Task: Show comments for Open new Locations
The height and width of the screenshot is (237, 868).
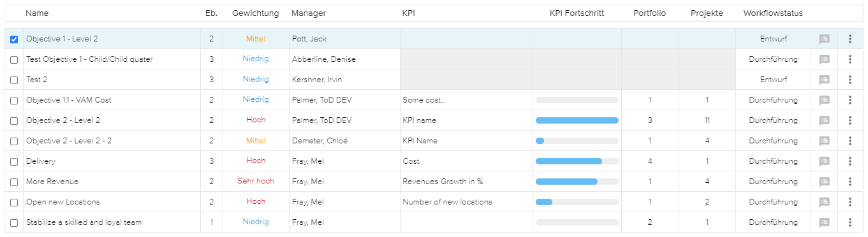Action: click(824, 202)
